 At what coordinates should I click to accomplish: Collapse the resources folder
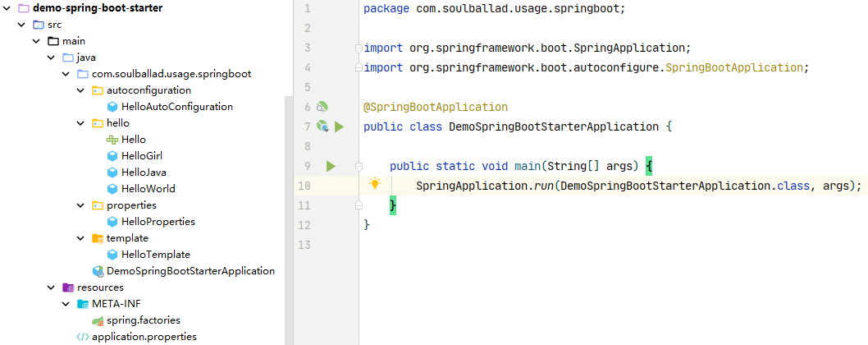pos(50,287)
